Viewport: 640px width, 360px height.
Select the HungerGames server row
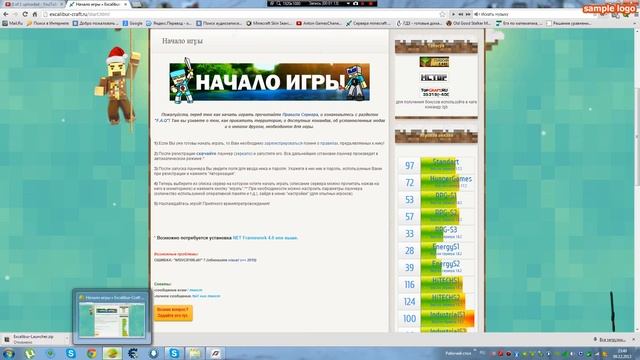436,182
